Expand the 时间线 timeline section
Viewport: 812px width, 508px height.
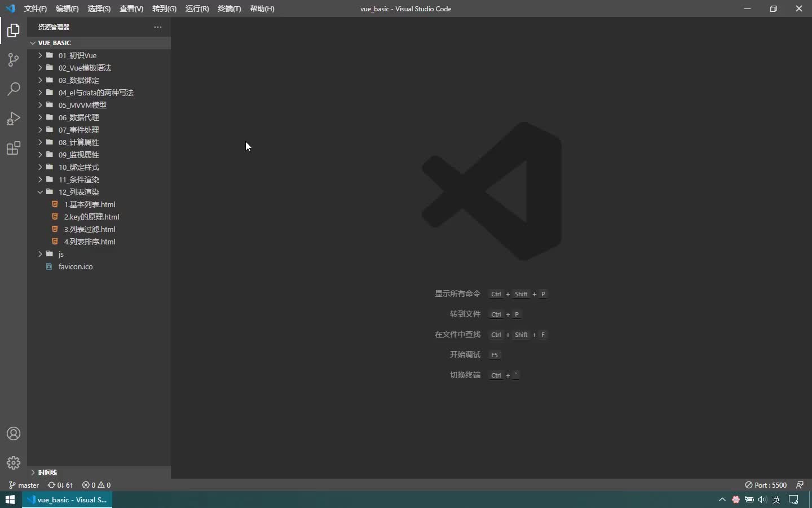(99, 472)
